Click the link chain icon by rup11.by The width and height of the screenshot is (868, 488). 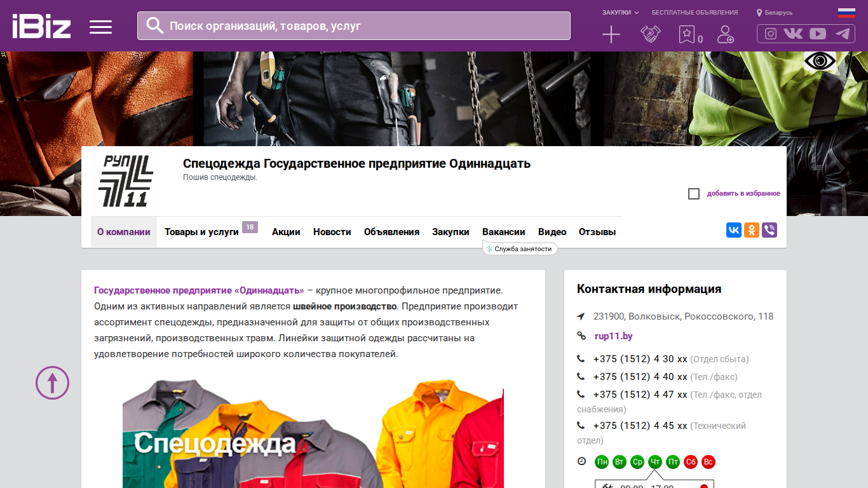coord(581,335)
